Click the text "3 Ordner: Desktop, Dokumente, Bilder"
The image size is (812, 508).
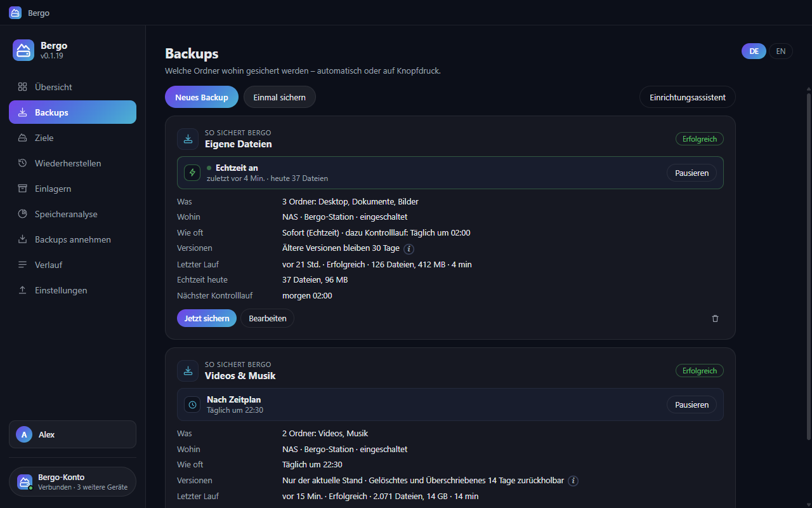point(350,201)
